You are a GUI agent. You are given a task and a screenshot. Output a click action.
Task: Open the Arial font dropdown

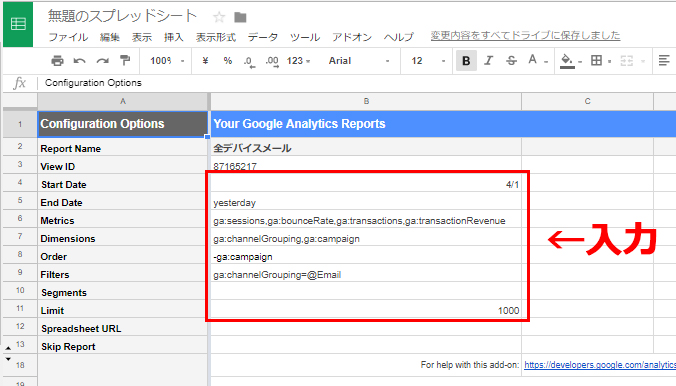(359, 61)
